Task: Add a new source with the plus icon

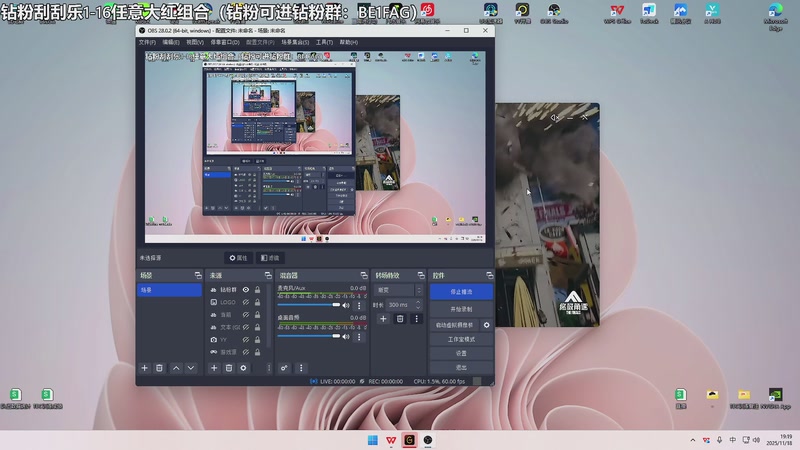Action: tap(213, 368)
